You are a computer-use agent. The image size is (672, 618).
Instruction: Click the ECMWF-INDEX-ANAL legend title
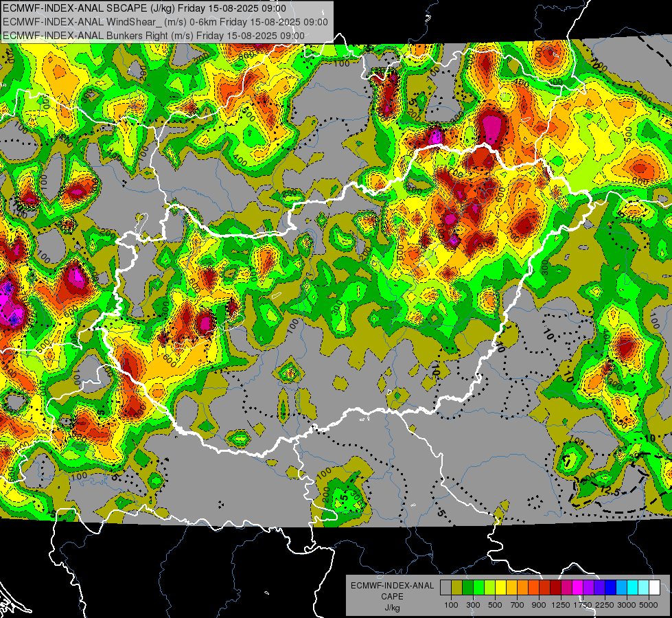coord(393,586)
